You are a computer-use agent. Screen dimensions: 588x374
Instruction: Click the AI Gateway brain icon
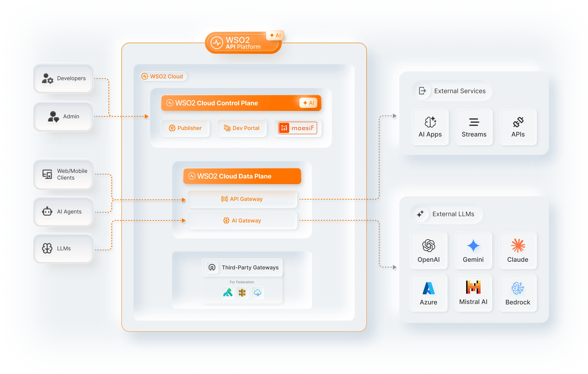226,220
